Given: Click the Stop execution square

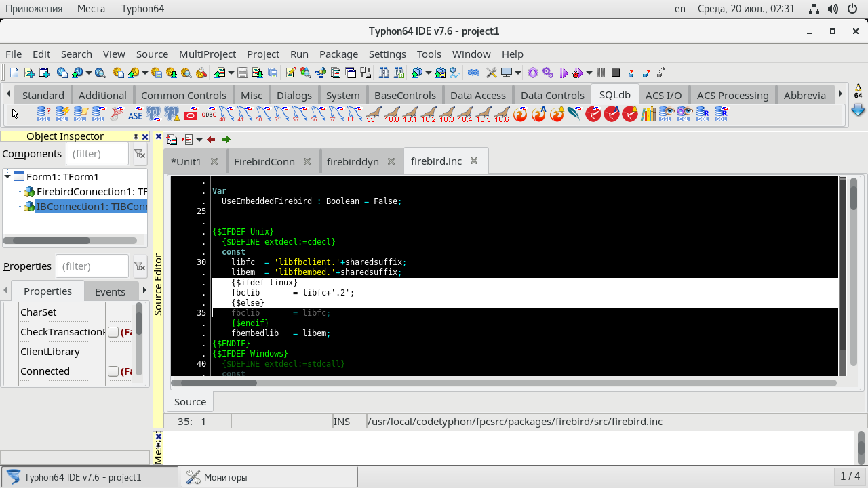Looking at the screenshot, I should click(616, 73).
